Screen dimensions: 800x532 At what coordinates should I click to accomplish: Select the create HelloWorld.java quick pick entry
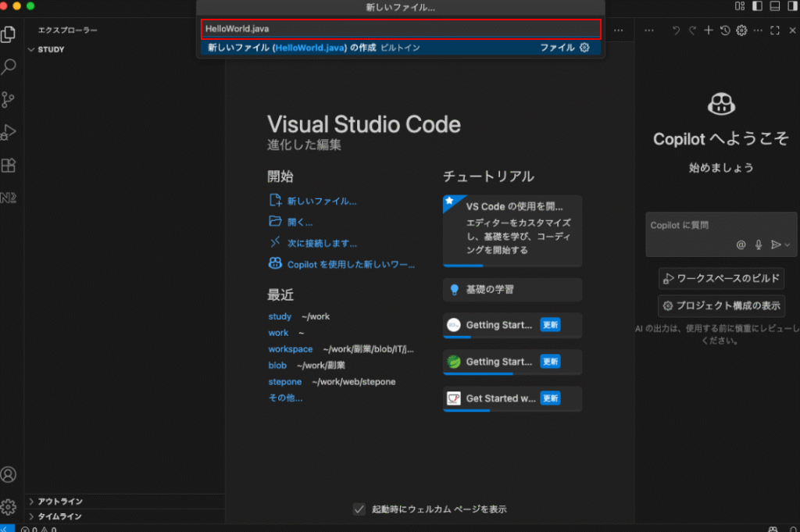(x=401, y=48)
